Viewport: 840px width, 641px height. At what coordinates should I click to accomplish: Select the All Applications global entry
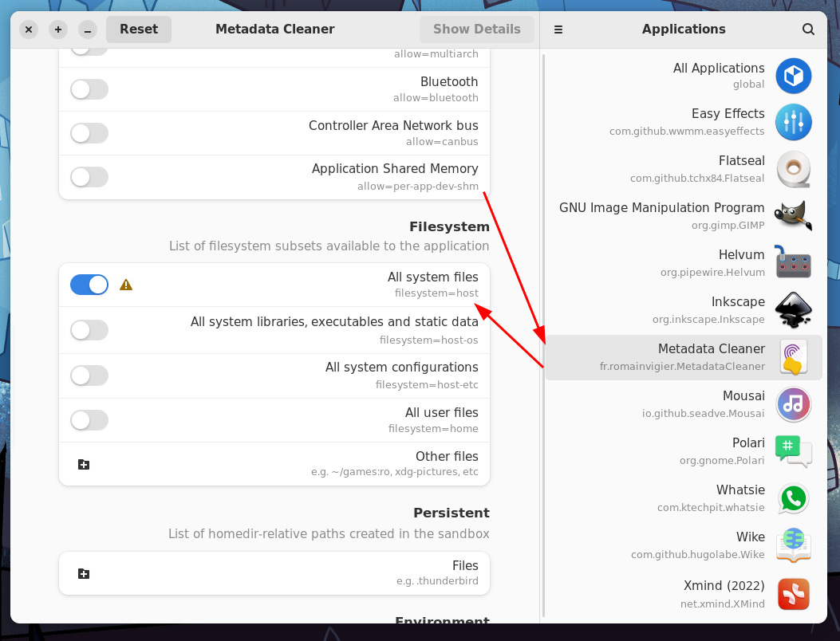[684, 76]
